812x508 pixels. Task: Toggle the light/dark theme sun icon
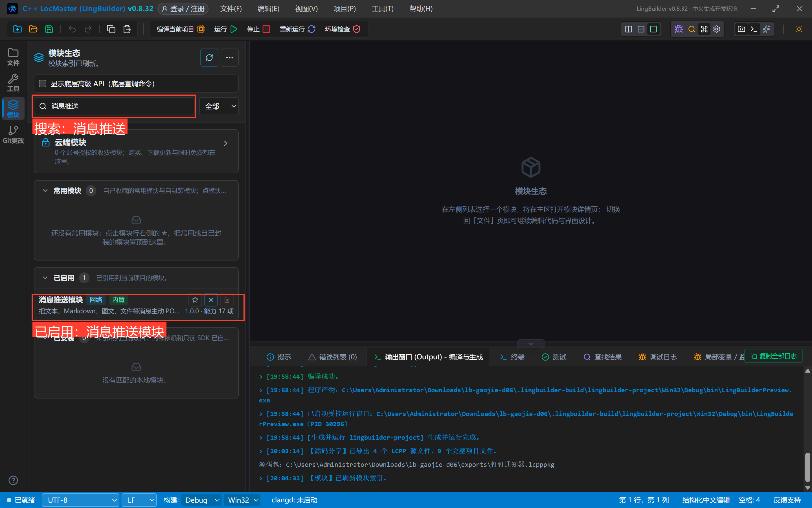click(798, 29)
